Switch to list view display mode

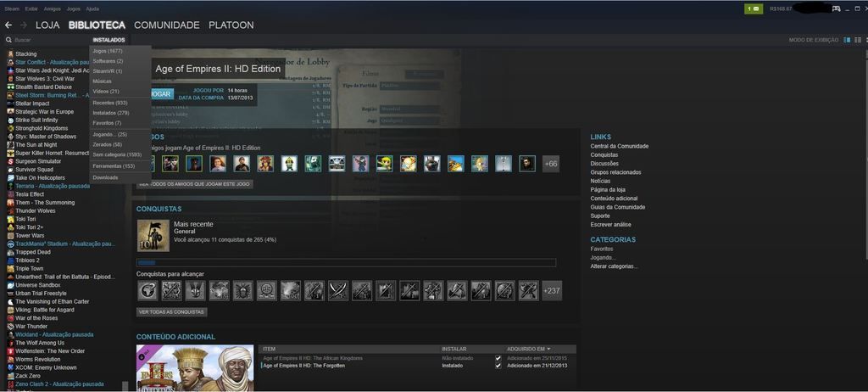[858, 40]
